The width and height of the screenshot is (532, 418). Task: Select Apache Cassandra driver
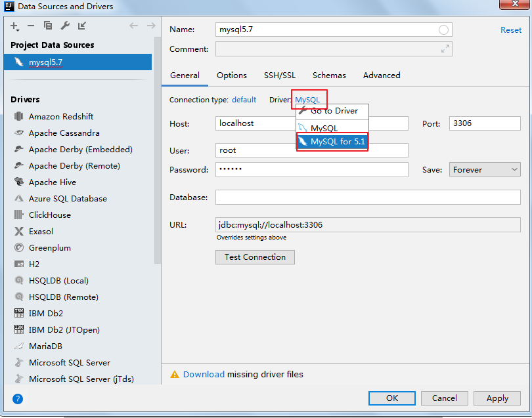[x=64, y=133]
